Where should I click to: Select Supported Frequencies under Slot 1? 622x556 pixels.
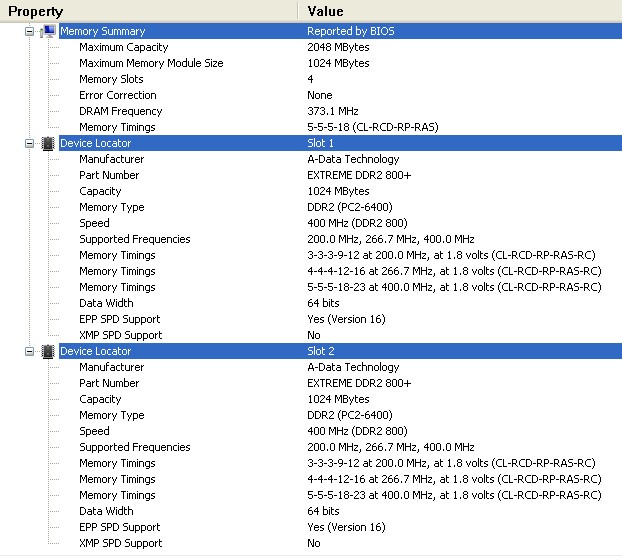pos(134,239)
